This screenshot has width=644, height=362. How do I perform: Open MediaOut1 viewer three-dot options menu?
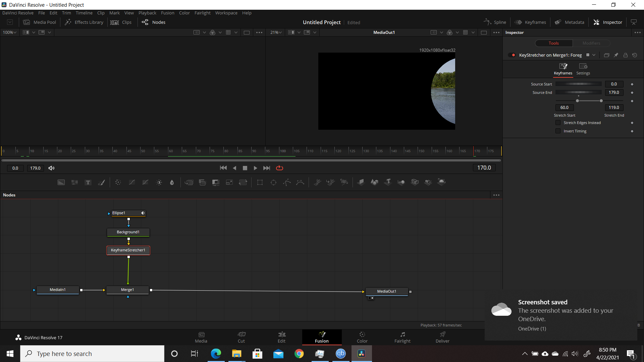(x=496, y=33)
